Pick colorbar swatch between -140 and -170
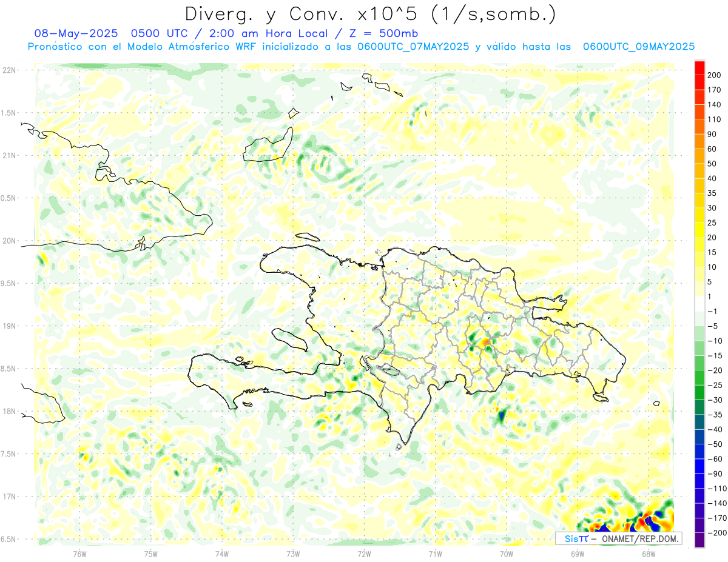The image size is (728, 562). 699,510
